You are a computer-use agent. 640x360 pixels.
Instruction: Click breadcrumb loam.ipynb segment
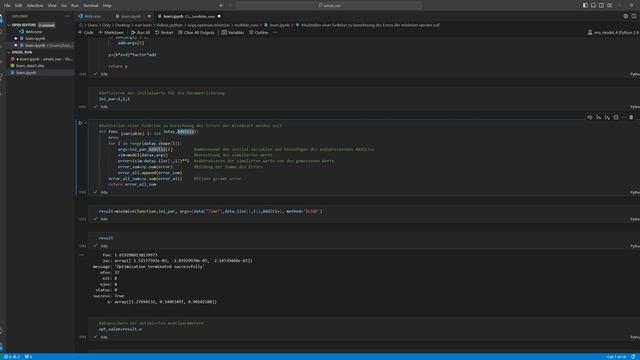(x=277, y=25)
